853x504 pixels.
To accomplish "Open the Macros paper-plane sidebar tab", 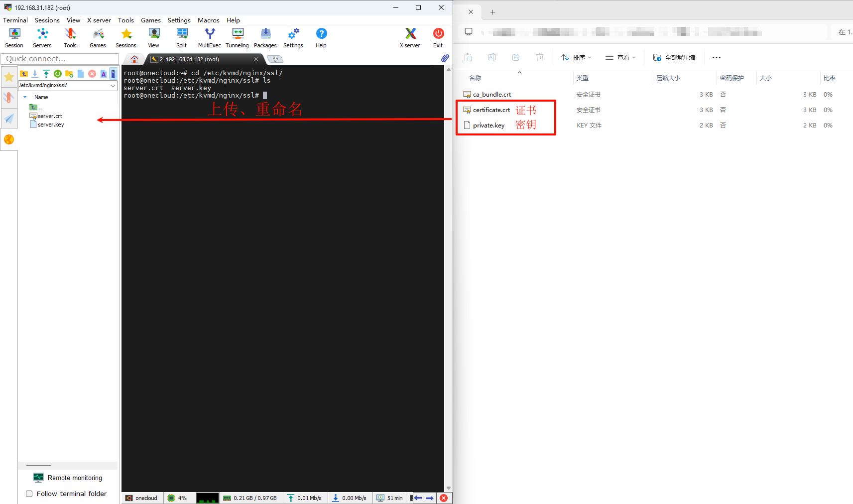I will point(9,119).
